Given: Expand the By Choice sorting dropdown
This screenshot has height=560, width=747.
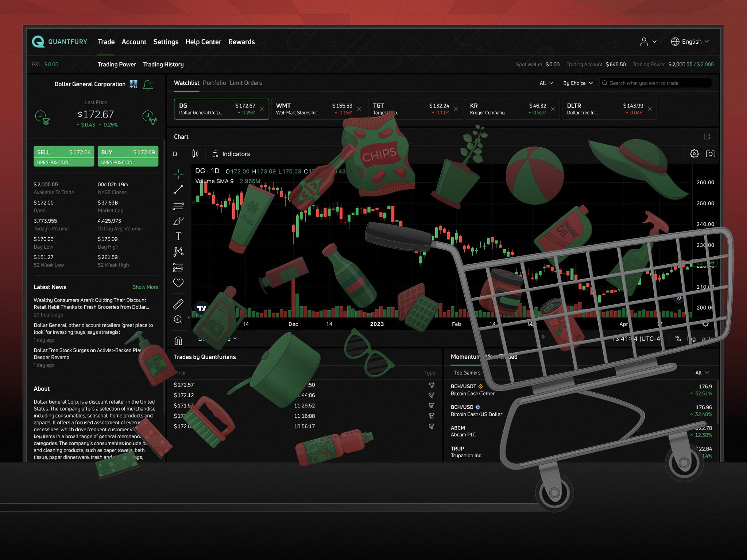Looking at the screenshot, I should [578, 83].
